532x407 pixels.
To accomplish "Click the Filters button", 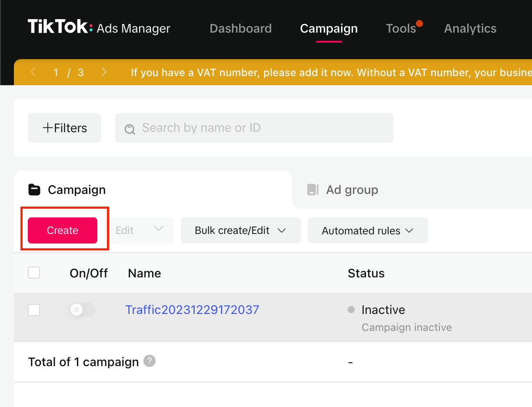I will [x=64, y=128].
